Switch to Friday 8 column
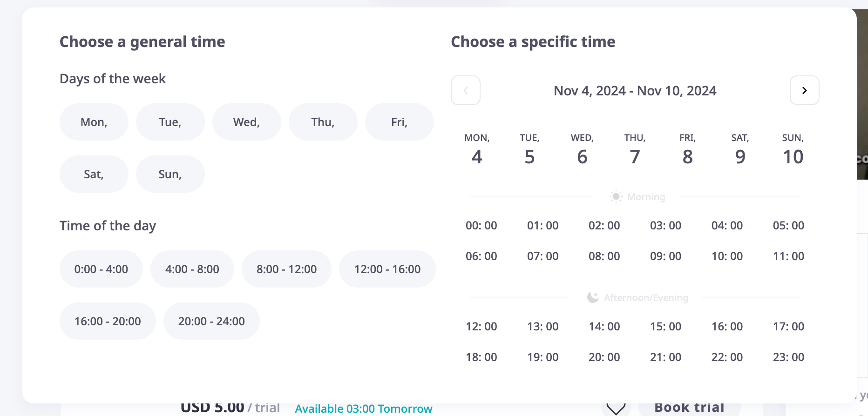Viewport: 868px width, 416px height. click(x=687, y=150)
